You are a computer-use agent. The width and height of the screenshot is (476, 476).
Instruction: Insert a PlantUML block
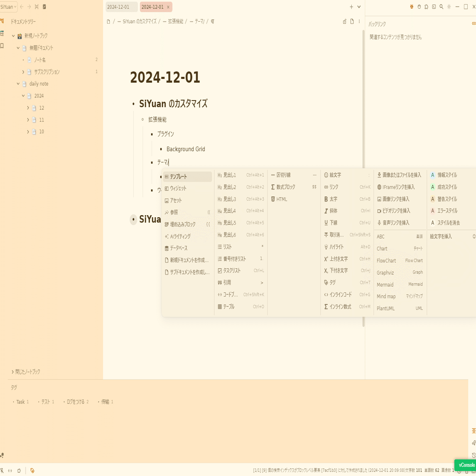click(400, 308)
